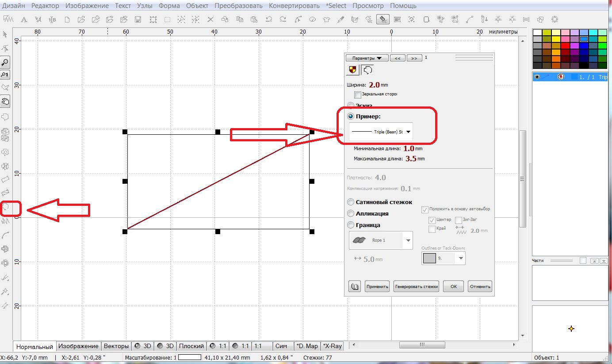The image size is (612, 364).
Task: Switch to the '*X-Ray' view tab
Action: (x=333, y=346)
